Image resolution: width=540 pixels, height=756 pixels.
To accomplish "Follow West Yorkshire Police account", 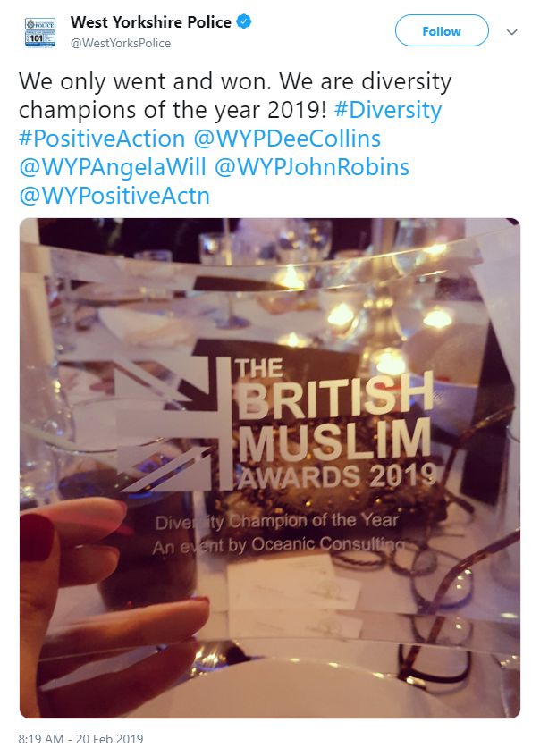I will (442, 31).
